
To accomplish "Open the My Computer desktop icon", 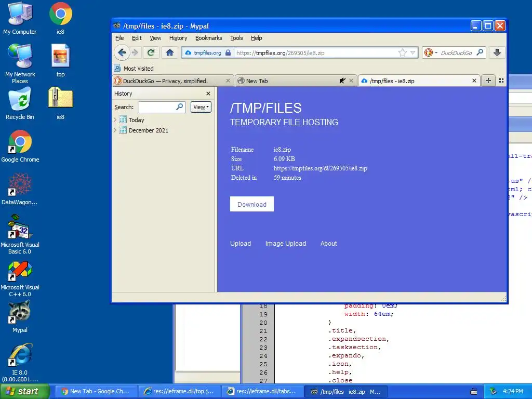I will pos(20,19).
